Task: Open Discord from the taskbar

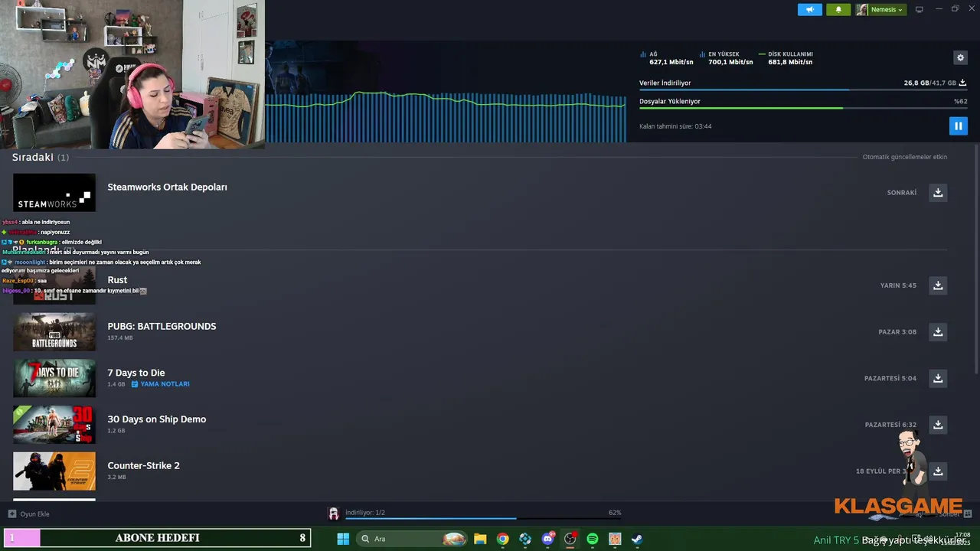Action: pyautogui.click(x=547, y=539)
